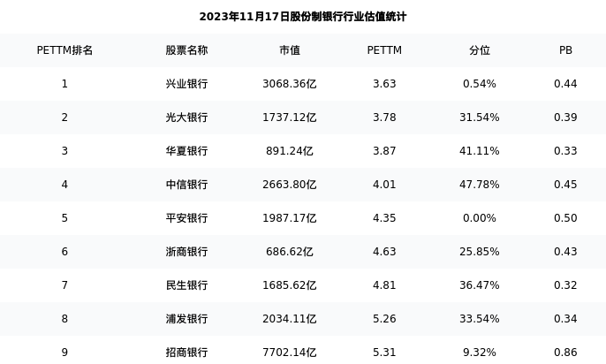
Task: Click rank number 5 in 平安银行 row
Action: tap(64, 218)
